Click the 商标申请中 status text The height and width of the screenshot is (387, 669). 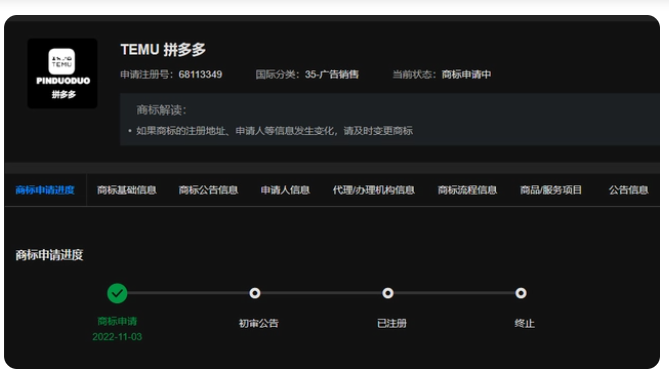click(466, 74)
